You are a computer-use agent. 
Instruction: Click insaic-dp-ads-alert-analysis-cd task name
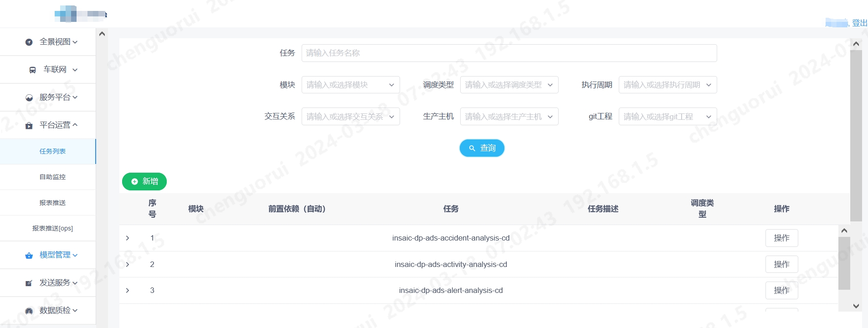(x=451, y=290)
